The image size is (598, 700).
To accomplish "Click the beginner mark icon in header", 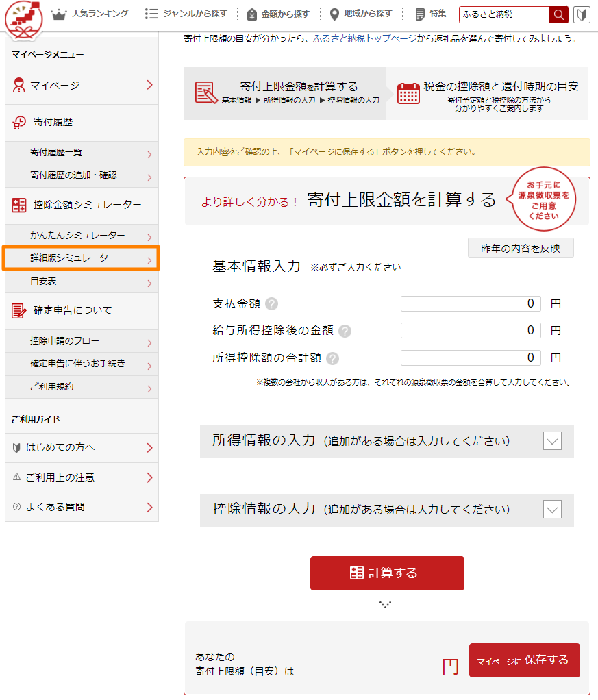I will coord(582,15).
